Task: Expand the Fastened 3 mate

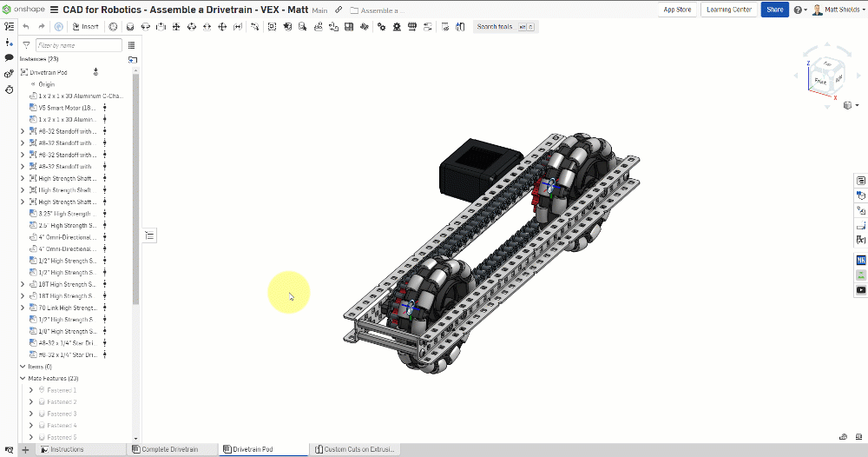Action: coord(31,414)
